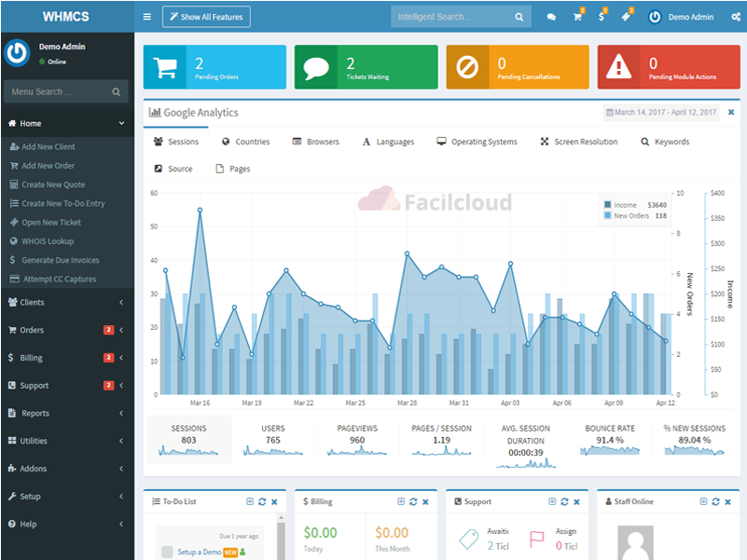Click the Pending Orders cart icon
Viewport: 747px width, 560px height.
pos(165,67)
